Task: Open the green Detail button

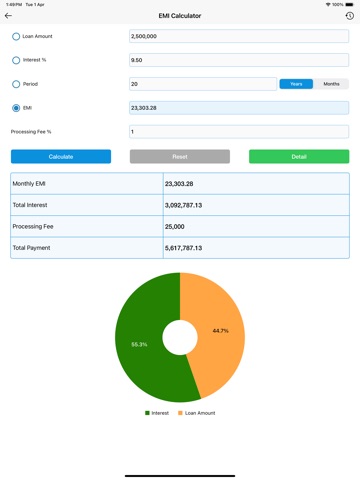Action: coord(299,157)
